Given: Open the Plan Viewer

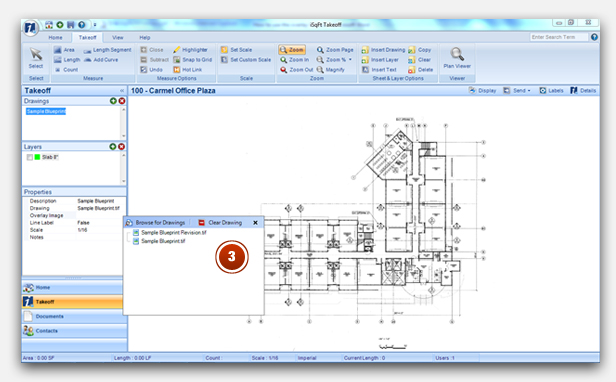Looking at the screenshot, I should click(x=457, y=58).
